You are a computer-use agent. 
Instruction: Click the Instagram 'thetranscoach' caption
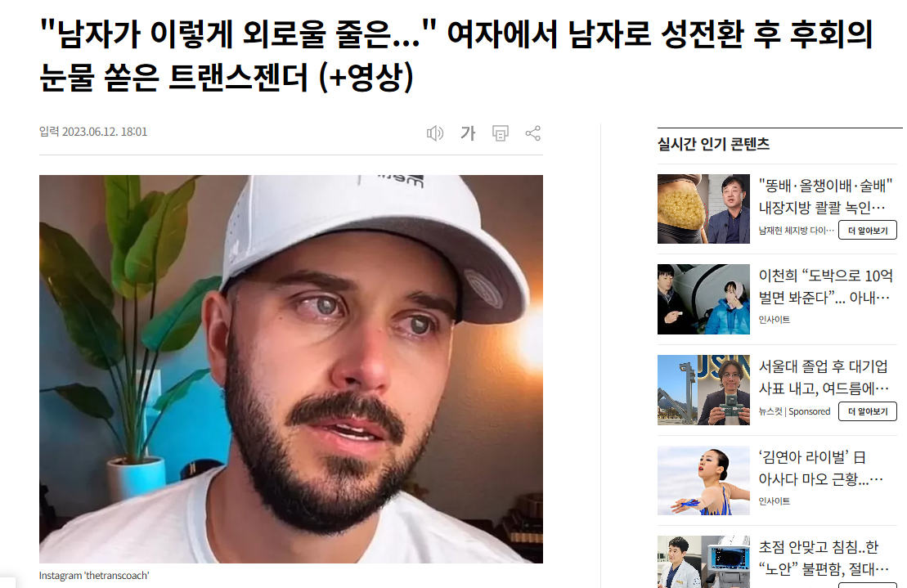point(94,575)
